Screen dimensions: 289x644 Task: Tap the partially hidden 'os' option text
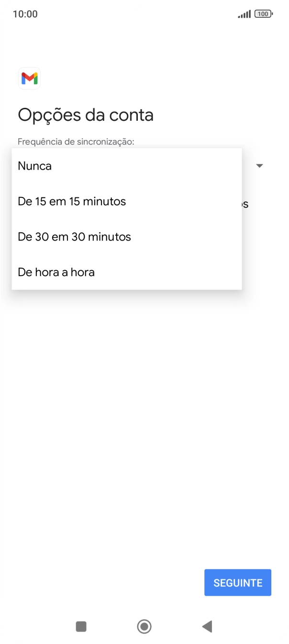[245, 204]
